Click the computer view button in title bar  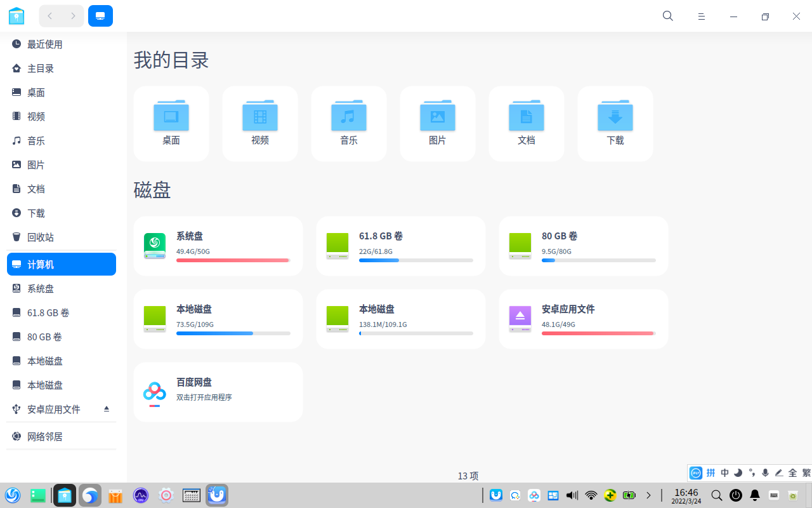pyautogui.click(x=100, y=16)
